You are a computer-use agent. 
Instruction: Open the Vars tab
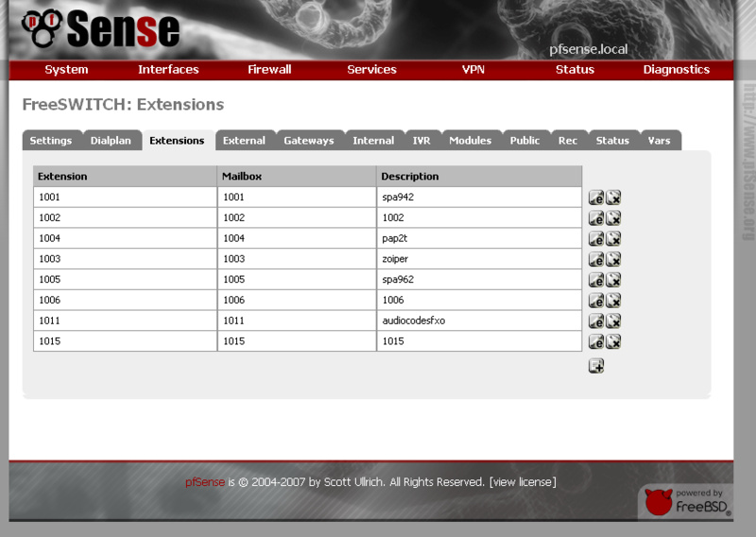[x=661, y=141]
